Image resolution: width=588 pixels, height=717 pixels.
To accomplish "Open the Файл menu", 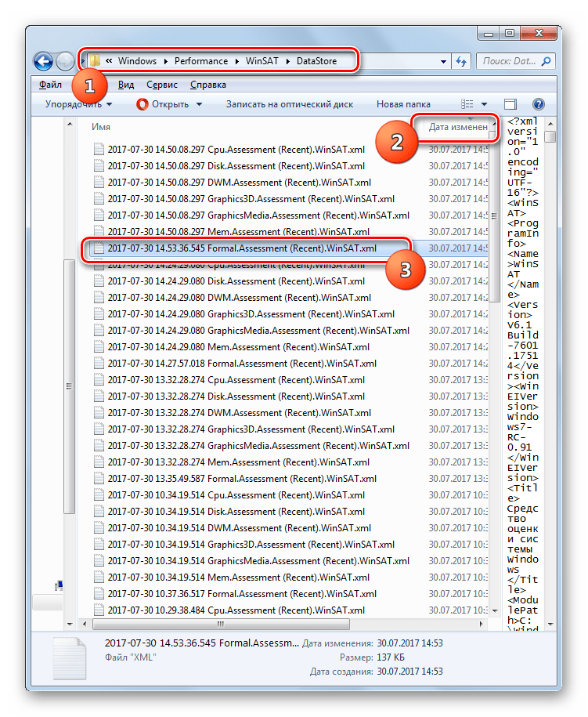I will click(50, 85).
